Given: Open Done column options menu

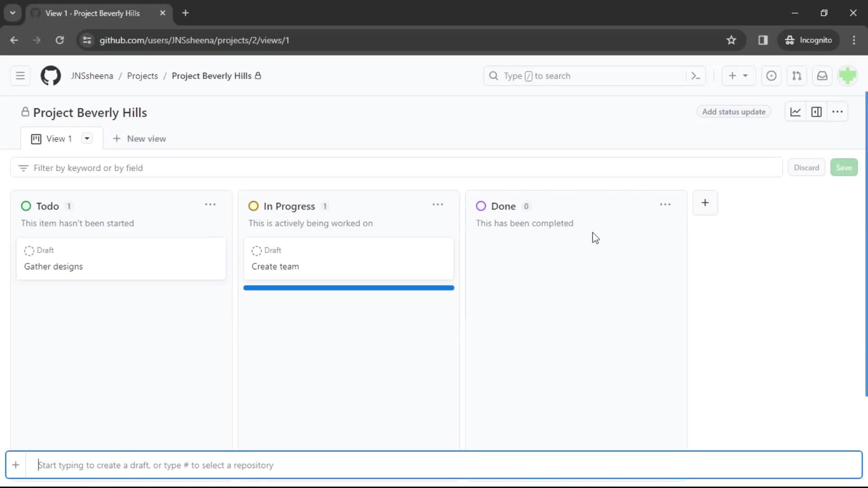Looking at the screenshot, I should click(665, 205).
